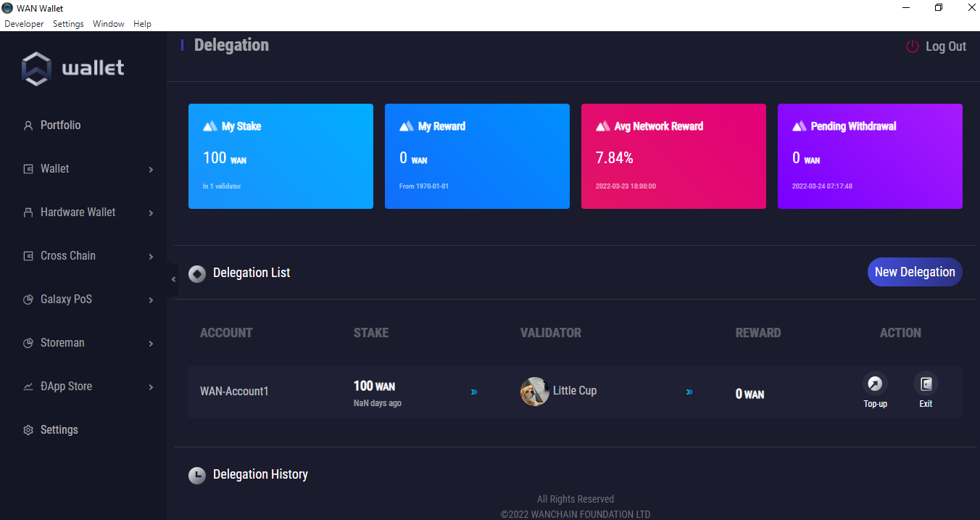Screen dimensions: 980x520
Task: Collapse the sidebar with the arrow handle
Action: (173, 279)
